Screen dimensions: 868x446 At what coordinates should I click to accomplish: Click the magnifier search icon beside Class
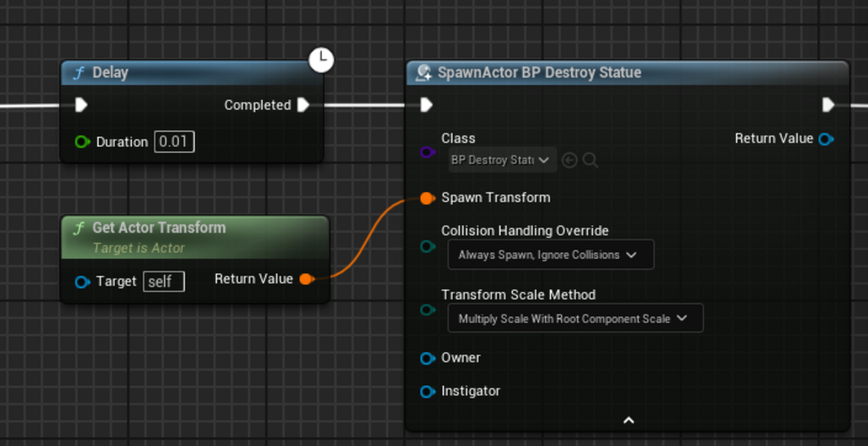click(x=590, y=160)
